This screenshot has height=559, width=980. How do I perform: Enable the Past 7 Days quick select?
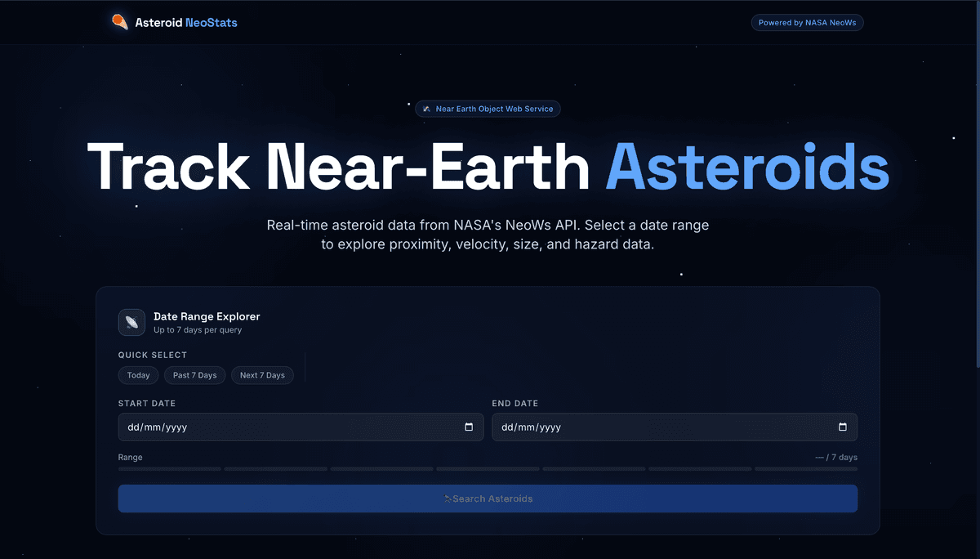[194, 375]
